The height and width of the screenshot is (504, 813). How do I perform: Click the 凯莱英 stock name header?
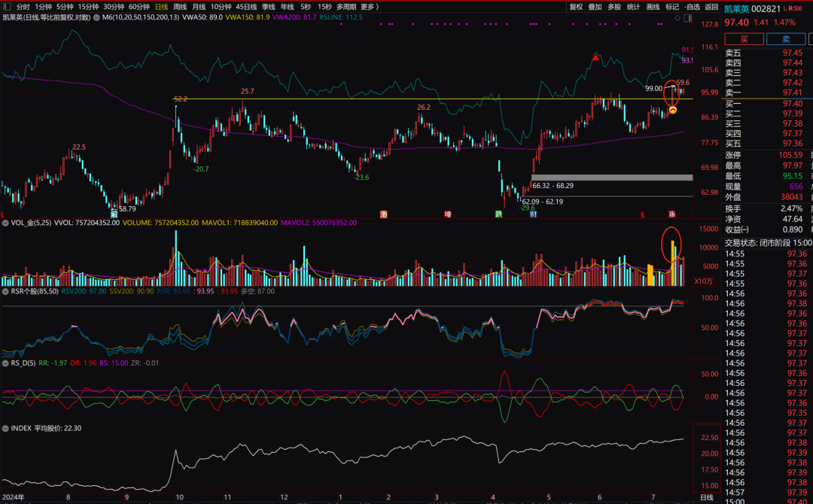[737, 9]
